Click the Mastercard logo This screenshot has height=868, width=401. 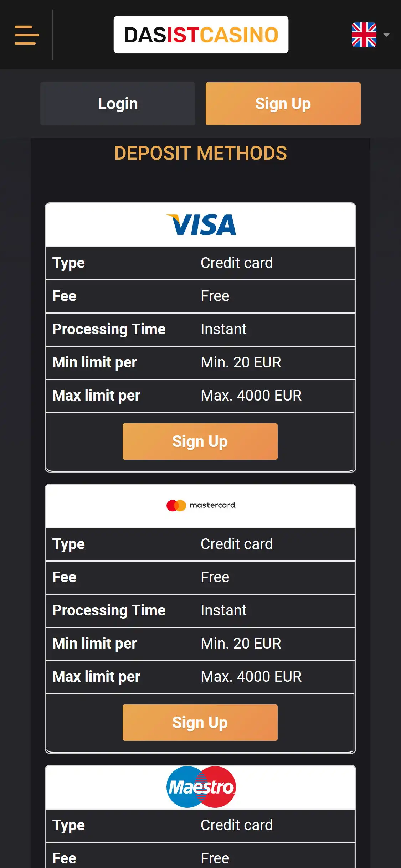pyautogui.click(x=201, y=506)
